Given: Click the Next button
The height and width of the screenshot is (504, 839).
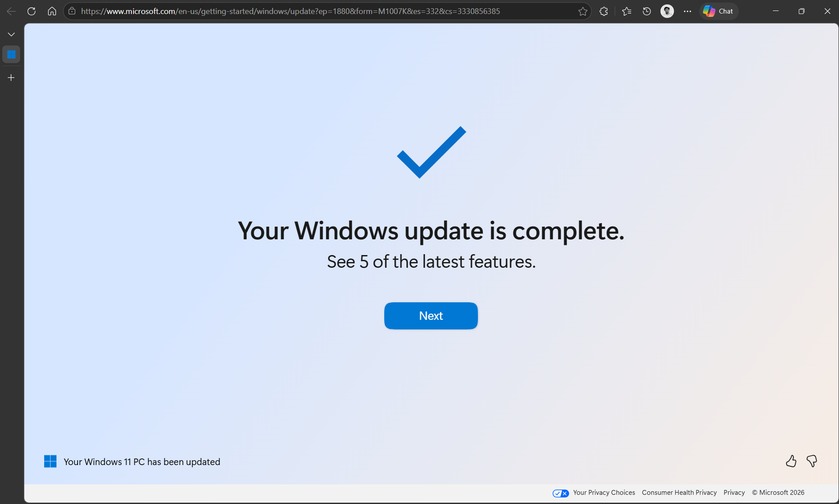Looking at the screenshot, I should click(430, 315).
